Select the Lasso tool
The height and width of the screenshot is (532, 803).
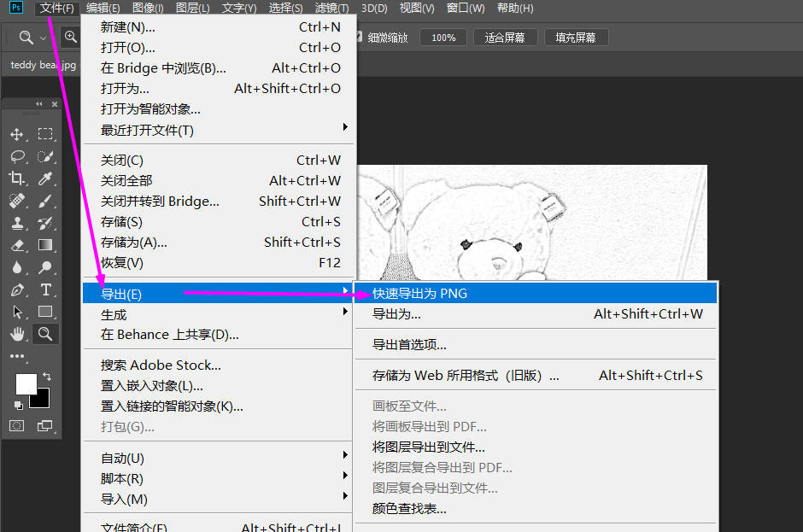(x=16, y=156)
